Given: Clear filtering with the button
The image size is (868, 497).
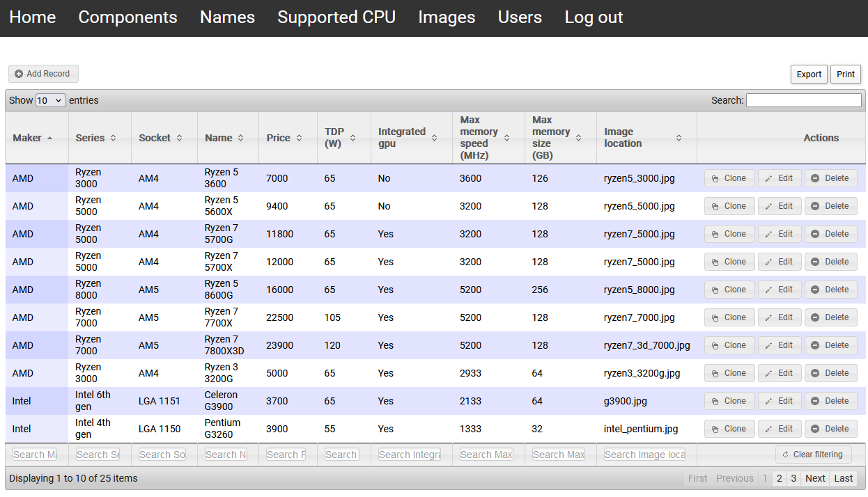Looking at the screenshot, I should coord(813,455).
